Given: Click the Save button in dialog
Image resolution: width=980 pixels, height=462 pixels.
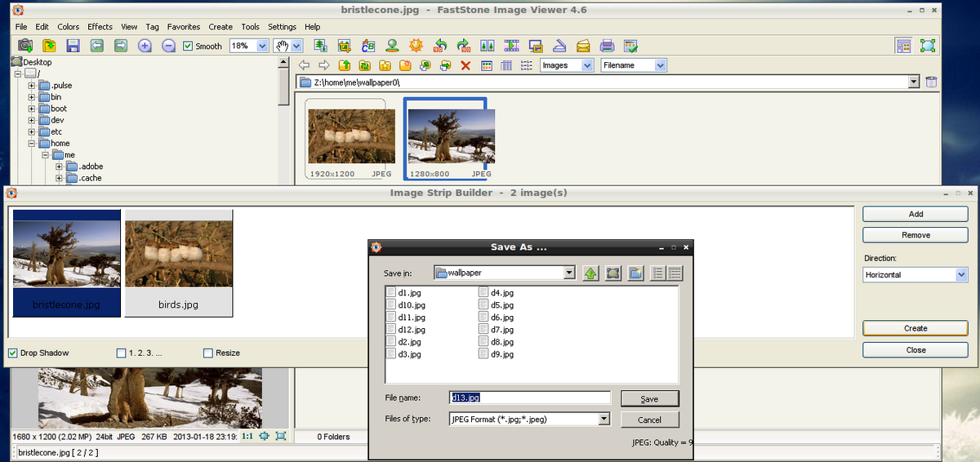Looking at the screenshot, I should tap(649, 398).
